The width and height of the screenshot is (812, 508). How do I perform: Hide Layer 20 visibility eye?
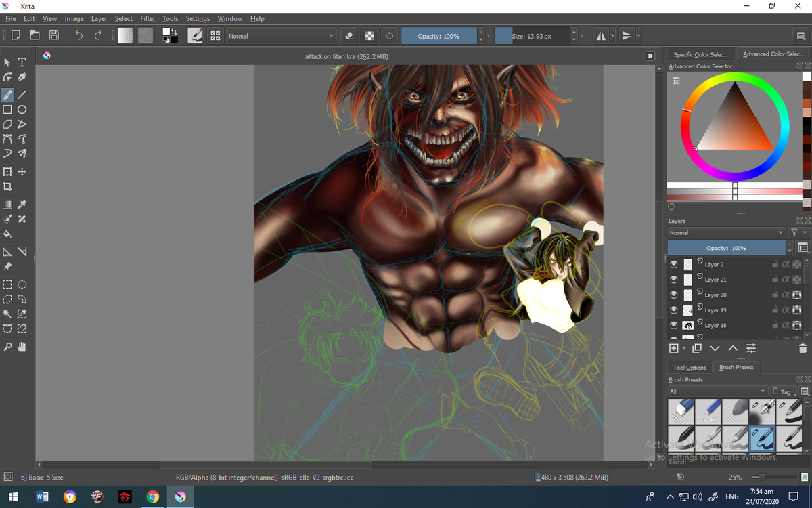click(x=674, y=295)
